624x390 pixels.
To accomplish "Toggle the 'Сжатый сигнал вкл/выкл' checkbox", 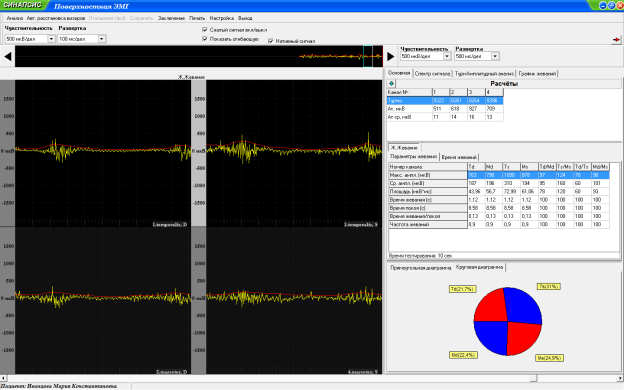I will click(205, 30).
